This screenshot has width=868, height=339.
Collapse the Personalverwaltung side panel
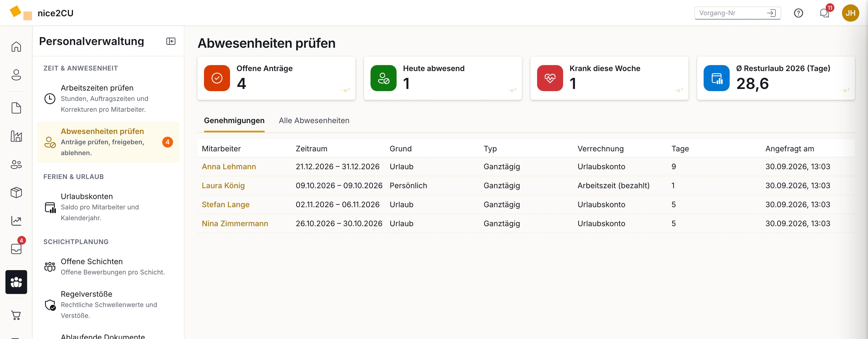[171, 41]
